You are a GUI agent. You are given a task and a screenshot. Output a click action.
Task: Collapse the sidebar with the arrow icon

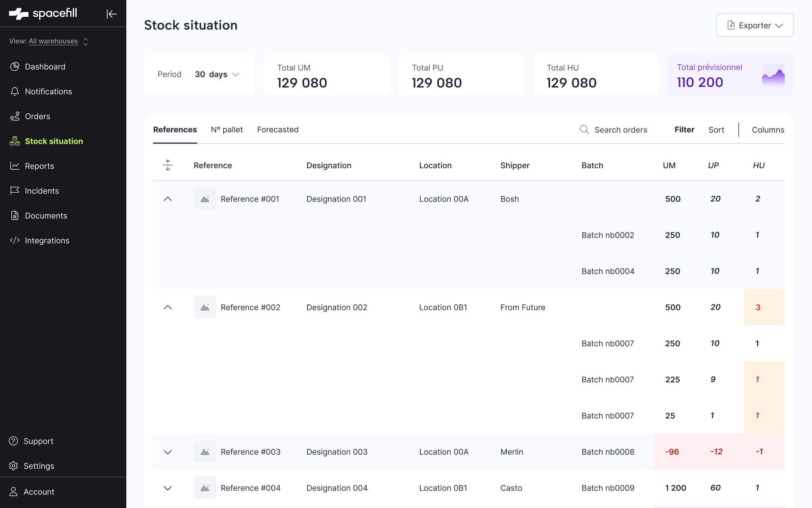click(112, 14)
